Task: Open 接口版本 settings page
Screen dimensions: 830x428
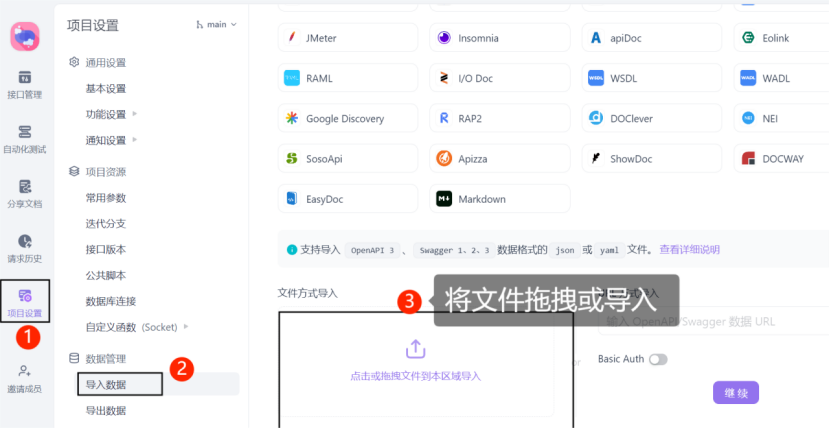Action: coord(106,250)
